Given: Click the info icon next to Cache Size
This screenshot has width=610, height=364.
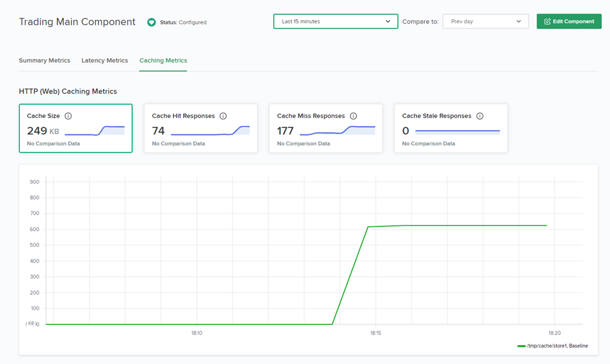Looking at the screenshot, I should tap(68, 116).
